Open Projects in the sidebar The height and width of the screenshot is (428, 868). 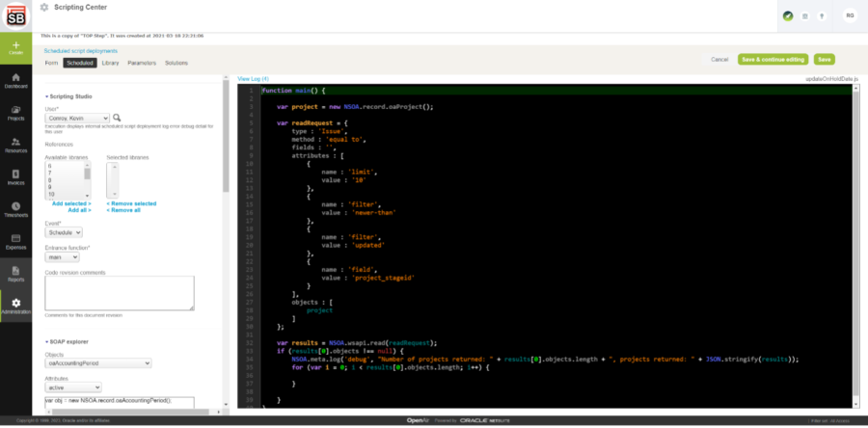(x=16, y=113)
